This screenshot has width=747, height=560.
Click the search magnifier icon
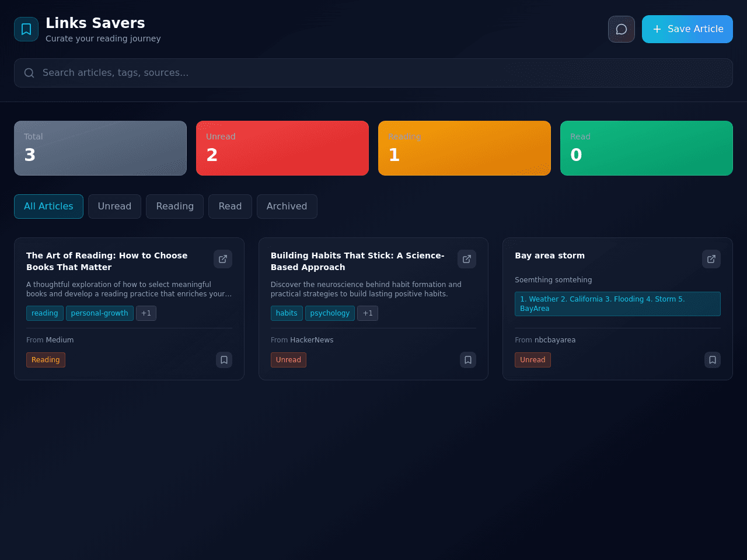[29, 73]
